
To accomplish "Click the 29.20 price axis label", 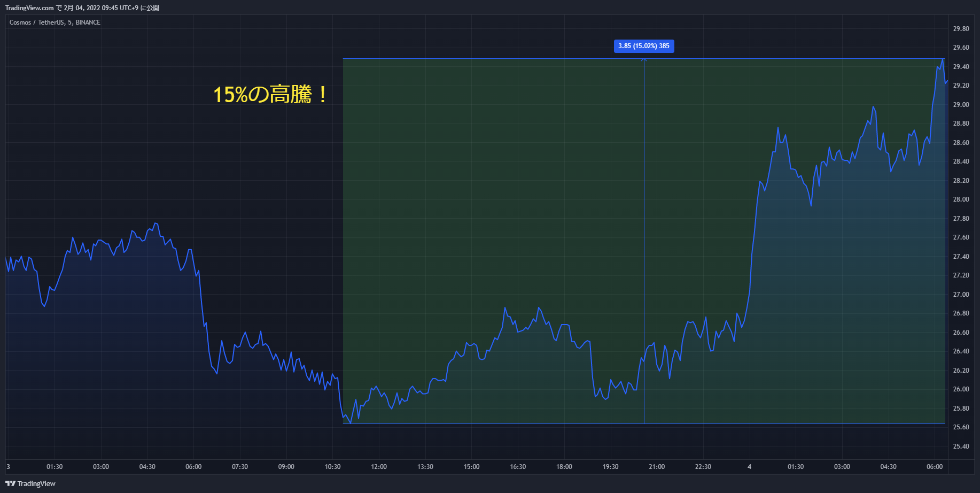I will point(961,86).
